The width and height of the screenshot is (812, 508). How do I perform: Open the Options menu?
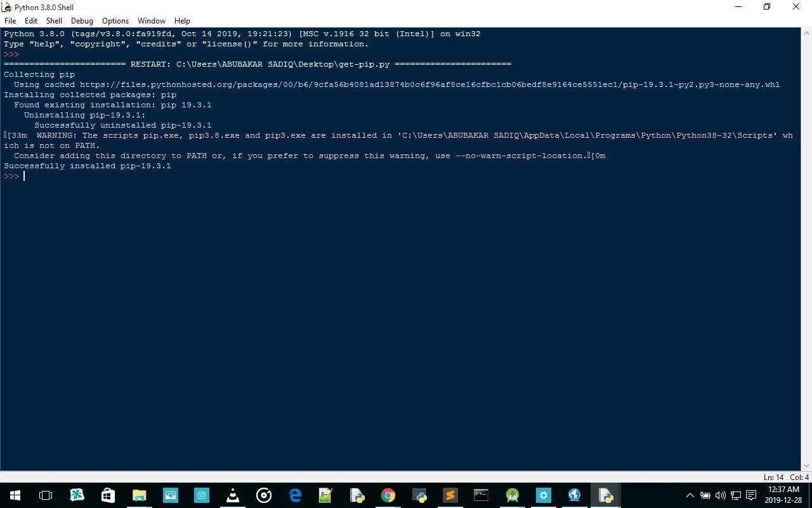[115, 21]
